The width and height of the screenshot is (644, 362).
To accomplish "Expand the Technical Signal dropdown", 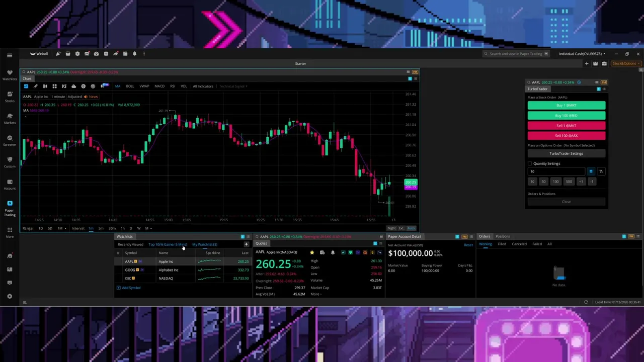I will pos(233,86).
